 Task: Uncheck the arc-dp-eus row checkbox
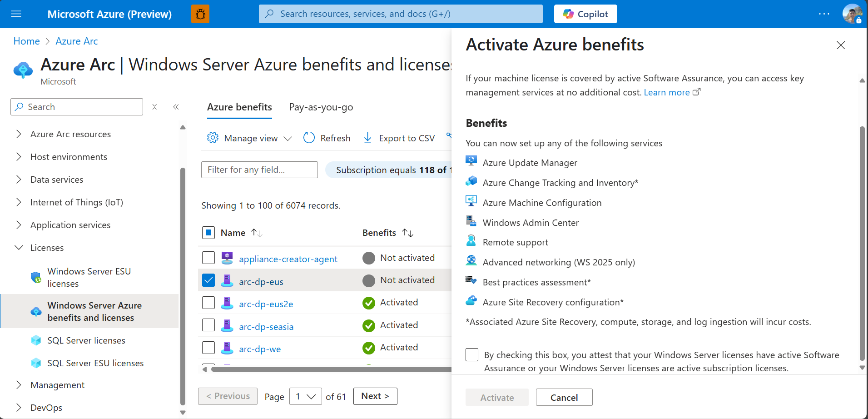(208, 280)
